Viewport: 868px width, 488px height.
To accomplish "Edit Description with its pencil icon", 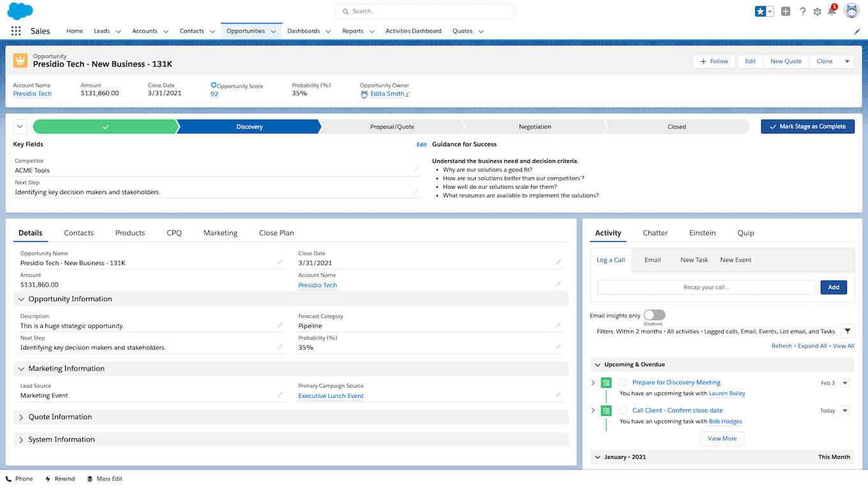I will (x=280, y=325).
